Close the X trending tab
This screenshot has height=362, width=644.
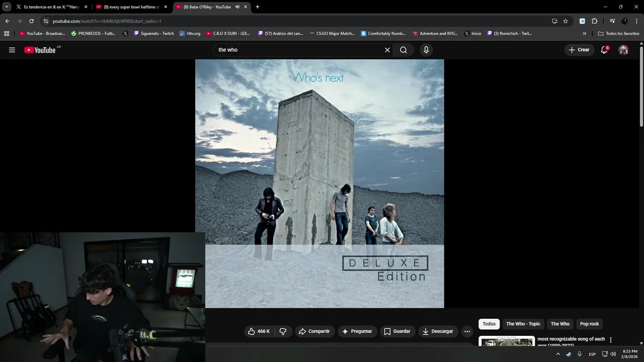pyautogui.click(x=86, y=7)
